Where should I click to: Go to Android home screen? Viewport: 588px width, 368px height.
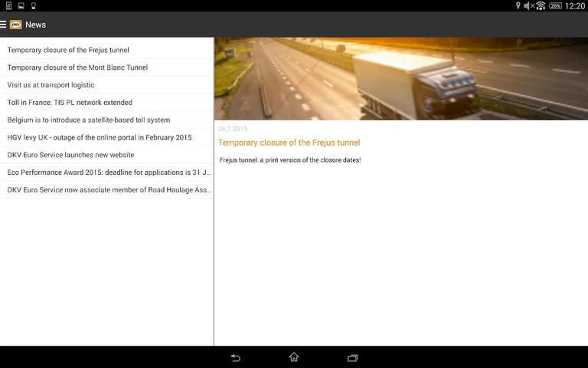tap(294, 357)
